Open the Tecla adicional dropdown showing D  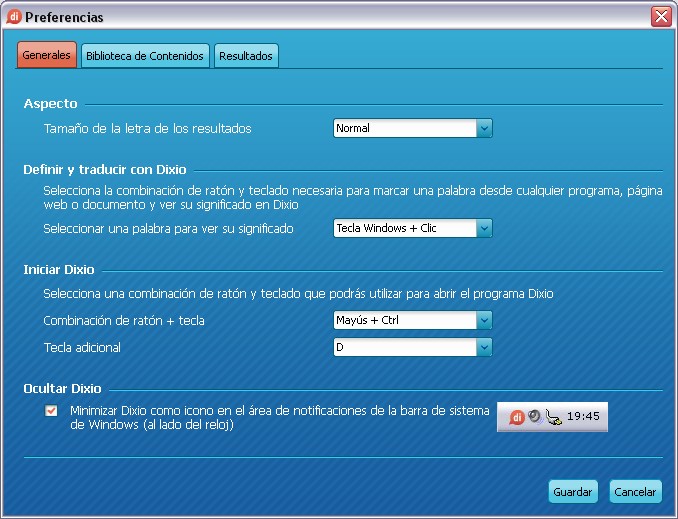coord(413,347)
